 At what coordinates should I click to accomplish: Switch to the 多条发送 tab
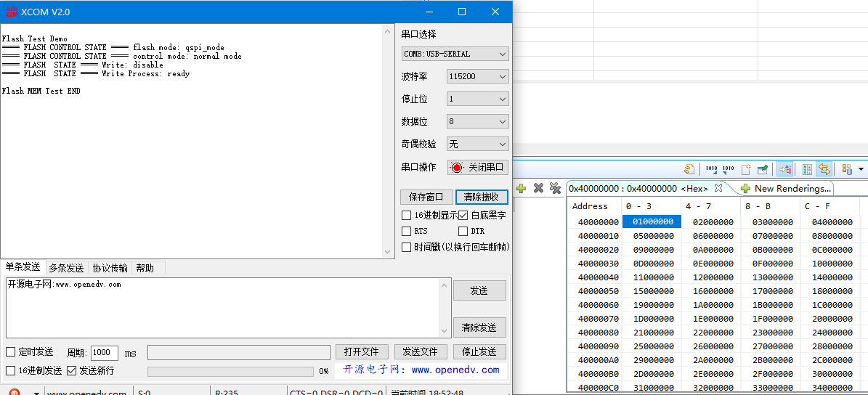[x=66, y=269]
